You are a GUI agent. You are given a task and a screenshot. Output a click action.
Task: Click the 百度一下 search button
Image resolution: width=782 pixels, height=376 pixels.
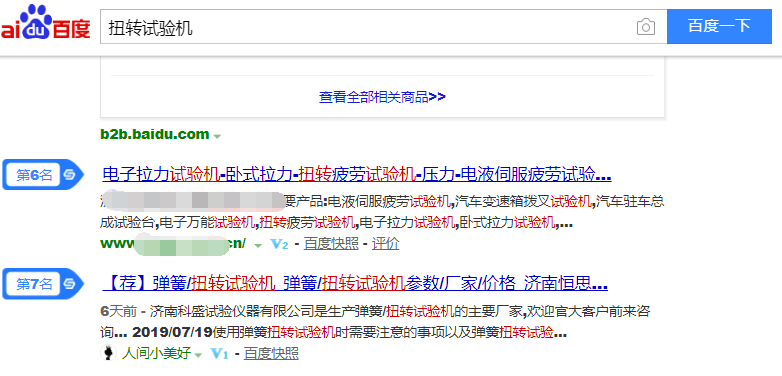[x=720, y=26]
